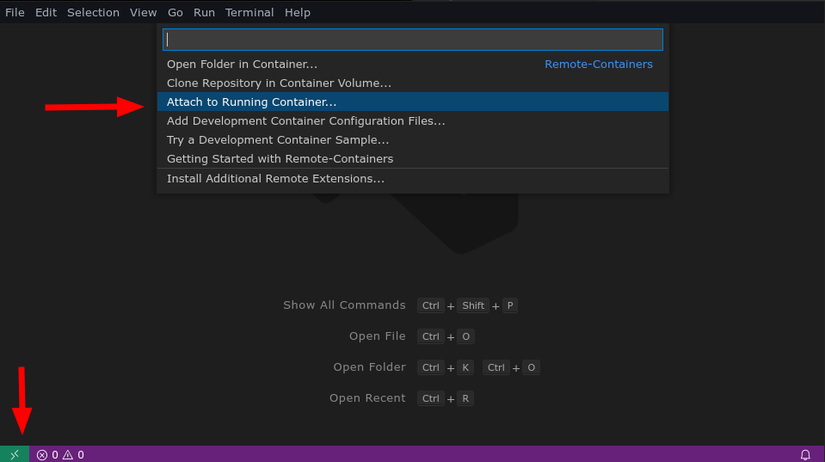The height and width of the screenshot is (462, 825).
Task: Click the warnings triangle icon in status bar
Action: click(68, 455)
